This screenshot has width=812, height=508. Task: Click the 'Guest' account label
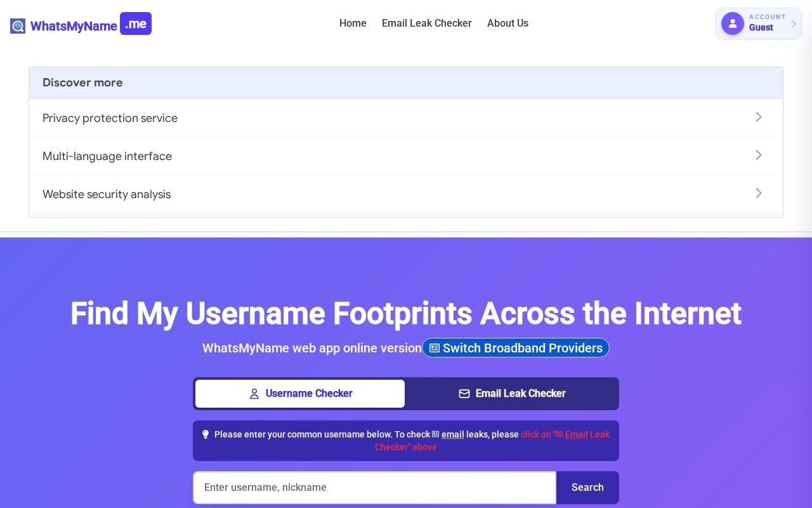click(761, 28)
